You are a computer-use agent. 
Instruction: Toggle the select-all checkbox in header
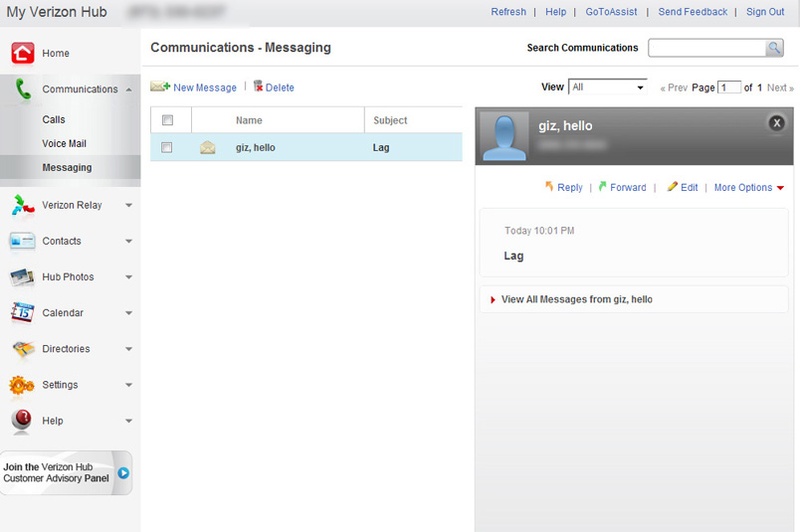[167, 120]
